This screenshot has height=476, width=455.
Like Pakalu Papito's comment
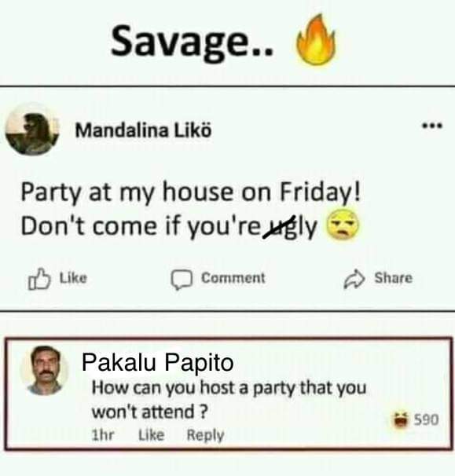pyautogui.click(x=151, y=435)
